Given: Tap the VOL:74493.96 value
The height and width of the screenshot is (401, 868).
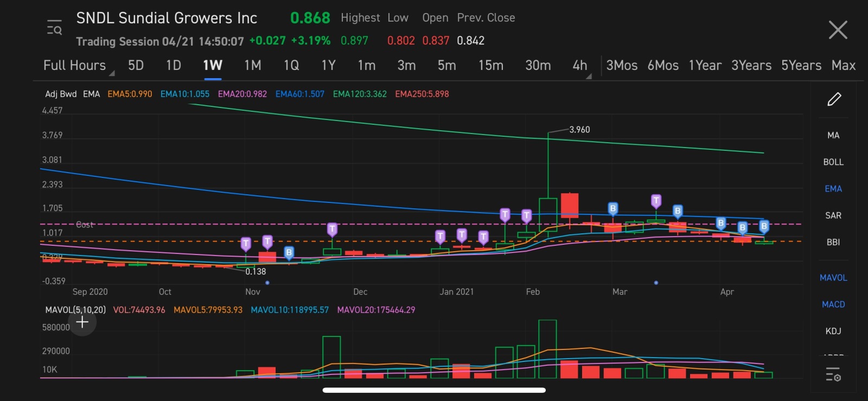Looking at the screenshot, I should 139,310.
